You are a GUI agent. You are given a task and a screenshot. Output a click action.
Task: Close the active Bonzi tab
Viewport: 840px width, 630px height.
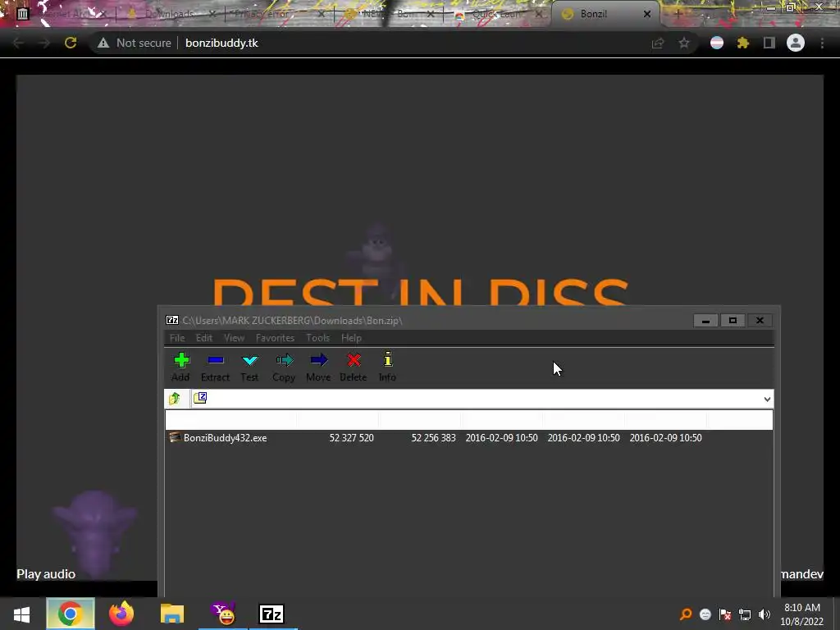coord(647,14)
